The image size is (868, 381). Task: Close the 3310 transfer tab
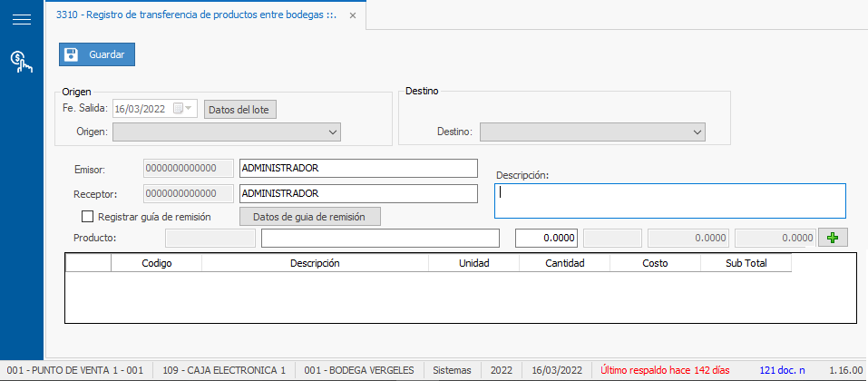[353, 16]
